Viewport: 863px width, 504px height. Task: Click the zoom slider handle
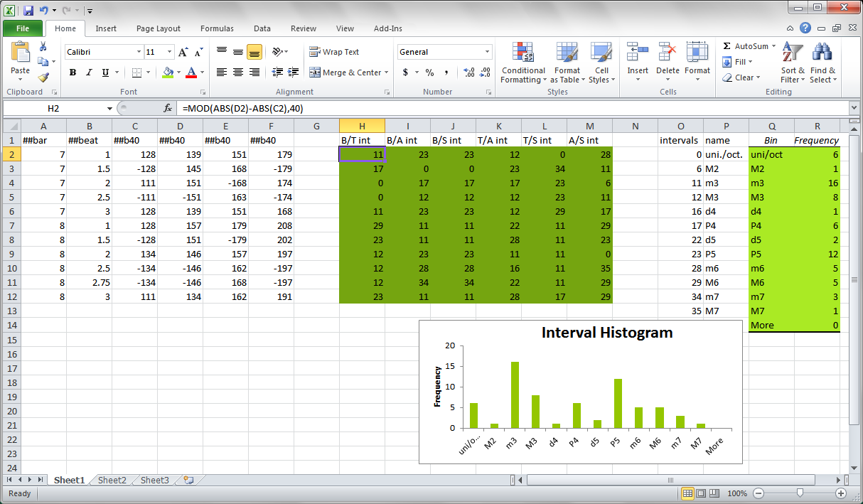800,493
